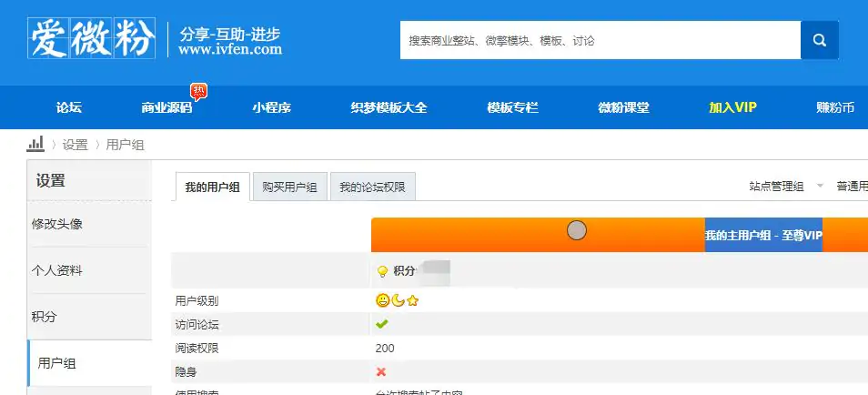This screenshot has width=868, height=395.
Task: Click the 我的主用户组 - 至尊VIP header
Action: pos(763,236)
